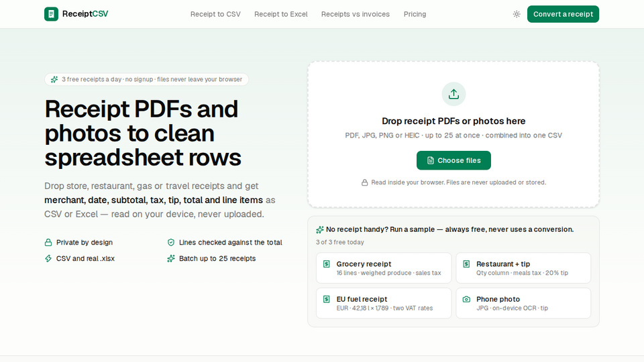Viewport: 644px width, 362px height.
Task: Click the sparkle icon by Batch up to 25 receipts
Action: tap(171, 259)
